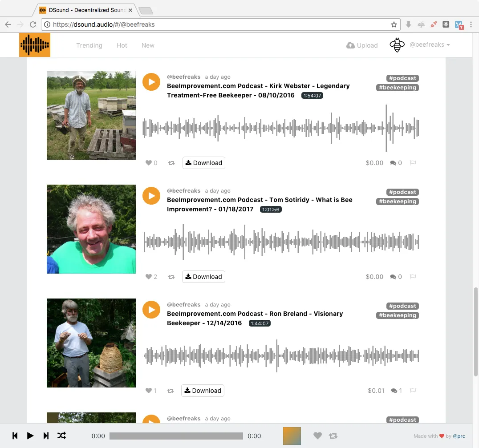The image size is (479, 448).
Task: Resteem the Kirk Webster episode
Action: click(x=171, y=163)
